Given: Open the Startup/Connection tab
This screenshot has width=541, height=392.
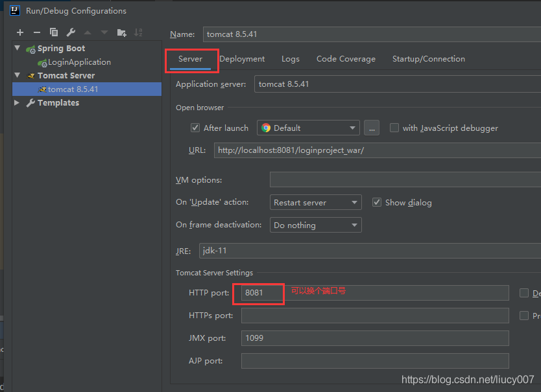Looking at the screenshot, I should pyautogui.click(x=429, y=59).
